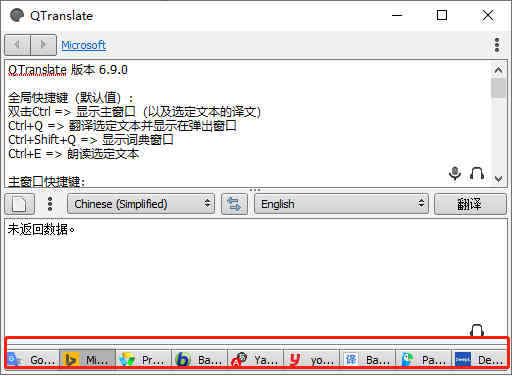Open three-dot menu beside the new page button
513x376 pixels.
pos(50,204)
